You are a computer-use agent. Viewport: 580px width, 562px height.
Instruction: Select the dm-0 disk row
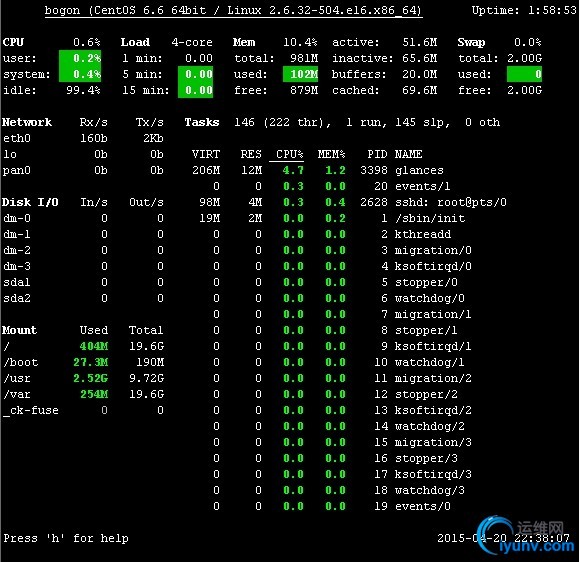(x=83, y=218)
